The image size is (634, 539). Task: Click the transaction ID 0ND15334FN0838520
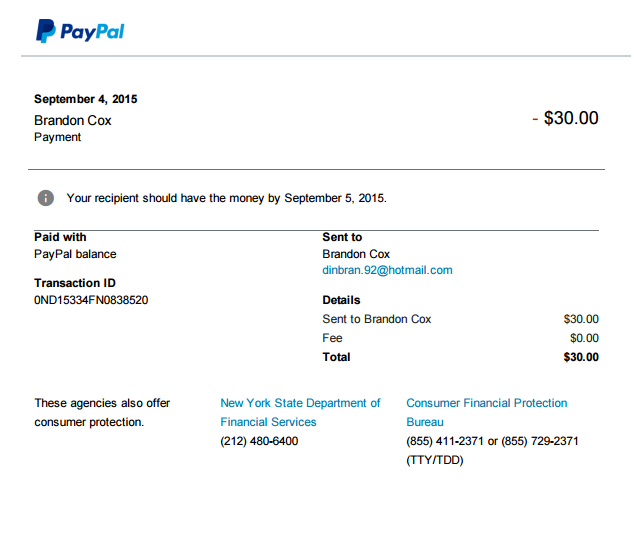[x=91, y=300]
